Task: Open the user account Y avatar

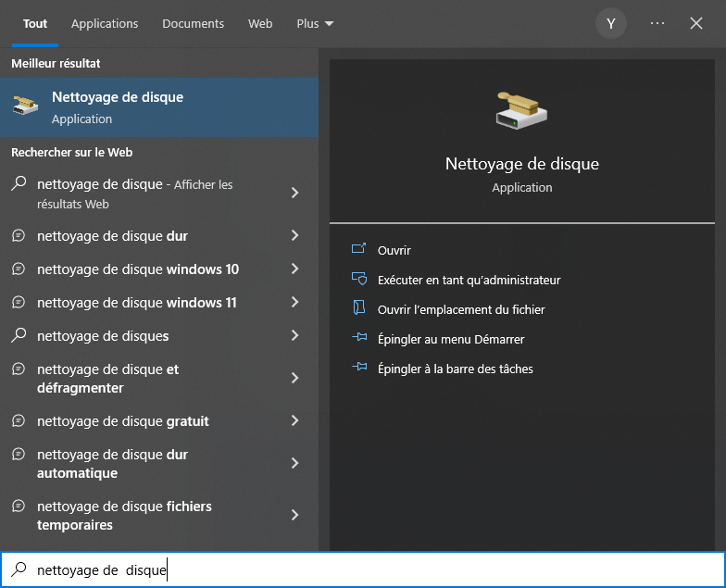Action: tap(611, 23)
